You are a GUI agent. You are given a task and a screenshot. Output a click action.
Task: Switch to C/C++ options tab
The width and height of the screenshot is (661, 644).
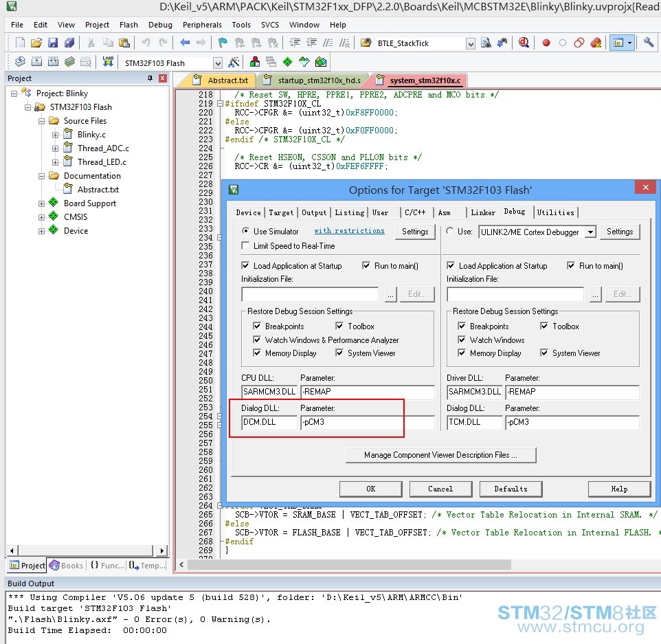pos(415,212)
